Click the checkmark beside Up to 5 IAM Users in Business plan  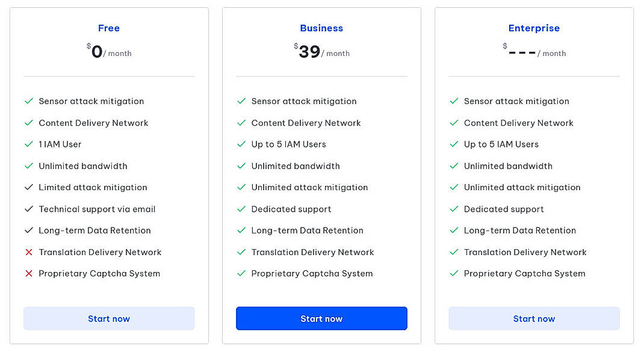click(x=241, y=144)
